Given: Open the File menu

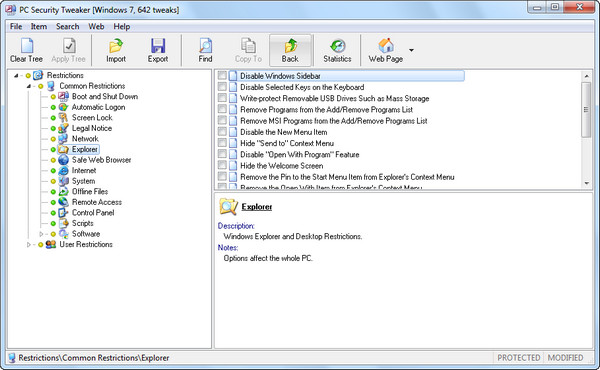Looking at the screenshot, I should click(x=16, y=26).
